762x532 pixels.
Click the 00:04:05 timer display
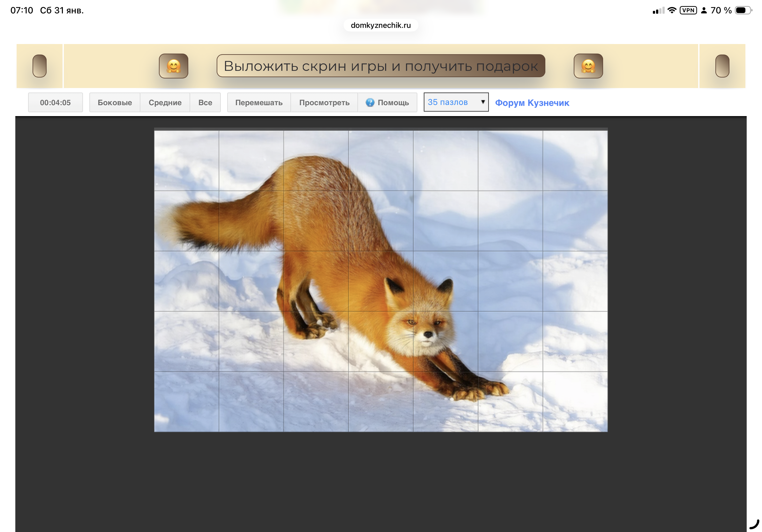click(55, 102)
